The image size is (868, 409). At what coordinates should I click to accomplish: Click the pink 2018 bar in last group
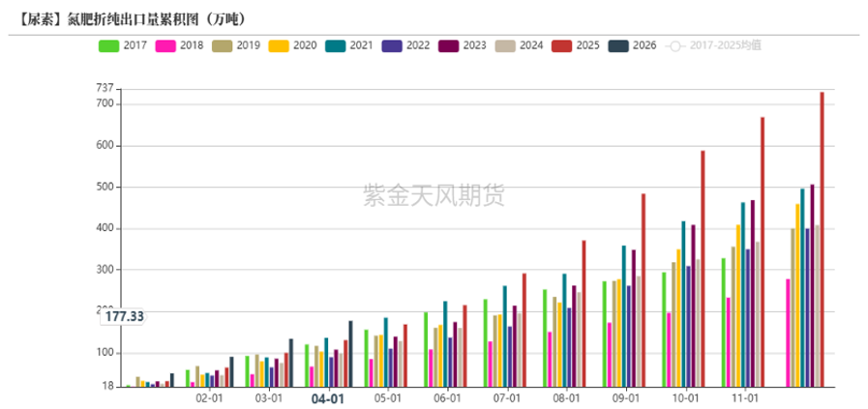point(788,334)
